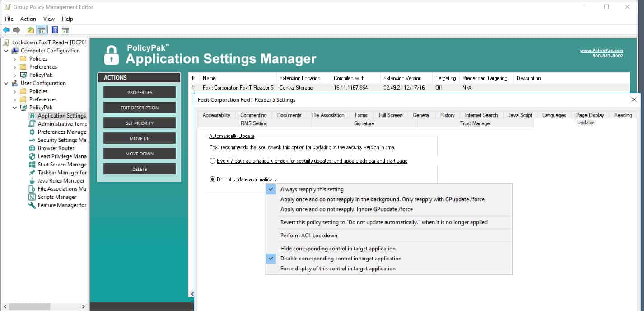Enable Force display of this control option
Screen dimensions: 644x311
pyautogui.click(x=388, y=269)
